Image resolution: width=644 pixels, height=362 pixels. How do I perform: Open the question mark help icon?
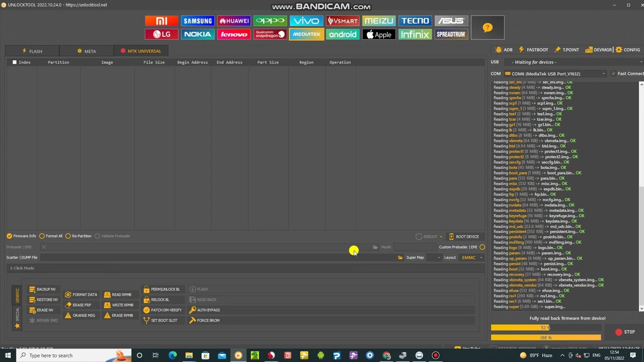[488, 28]
